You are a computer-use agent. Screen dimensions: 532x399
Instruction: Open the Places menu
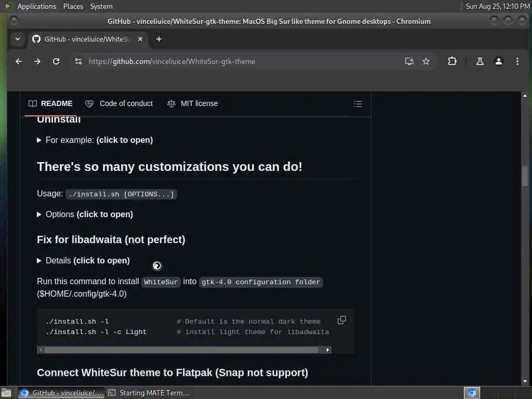[x=73, y=6]
